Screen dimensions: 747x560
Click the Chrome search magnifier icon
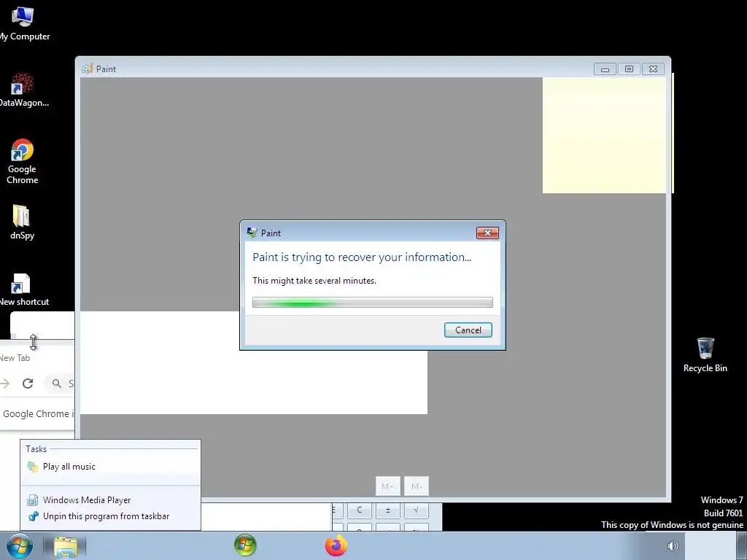(57, 384)
